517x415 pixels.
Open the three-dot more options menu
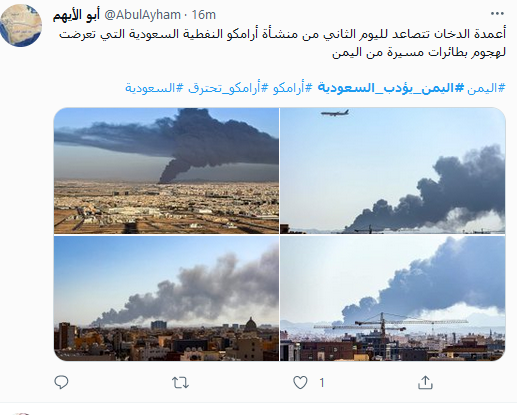tap(497, 14)
